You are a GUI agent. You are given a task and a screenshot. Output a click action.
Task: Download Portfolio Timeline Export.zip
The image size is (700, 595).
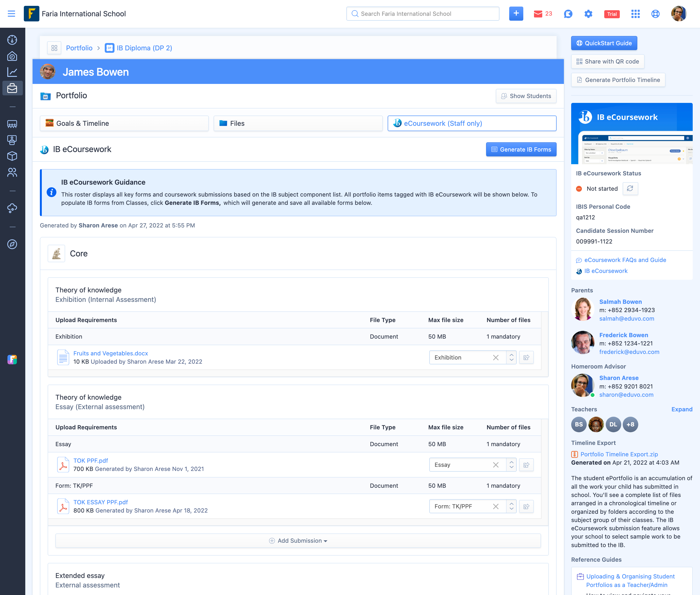point(619,454)
